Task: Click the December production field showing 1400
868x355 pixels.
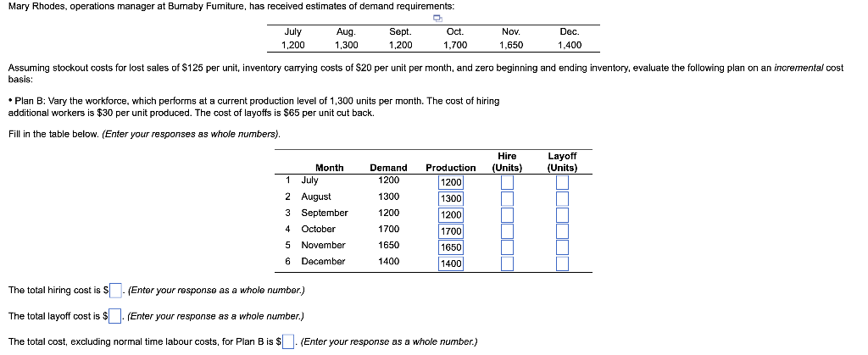Action: point(451,263)
